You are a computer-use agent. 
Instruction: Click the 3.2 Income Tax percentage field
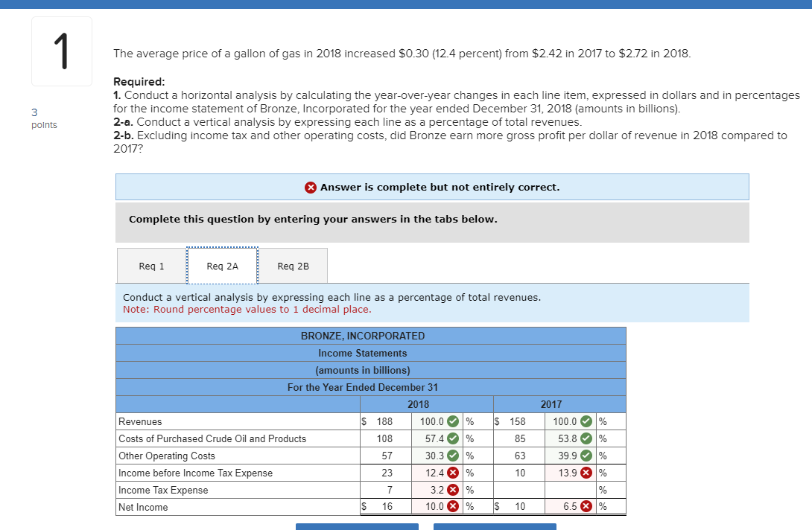(x=437, y=490)
